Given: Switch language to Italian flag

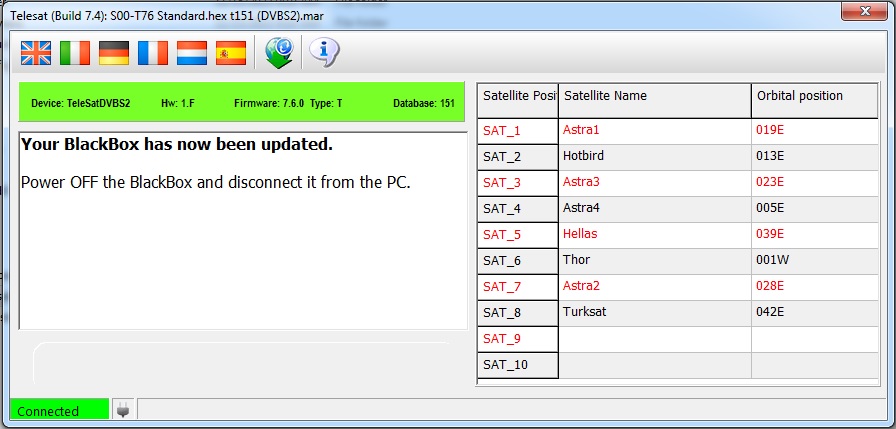Looking at the screenshot, I should click(75, 53).
